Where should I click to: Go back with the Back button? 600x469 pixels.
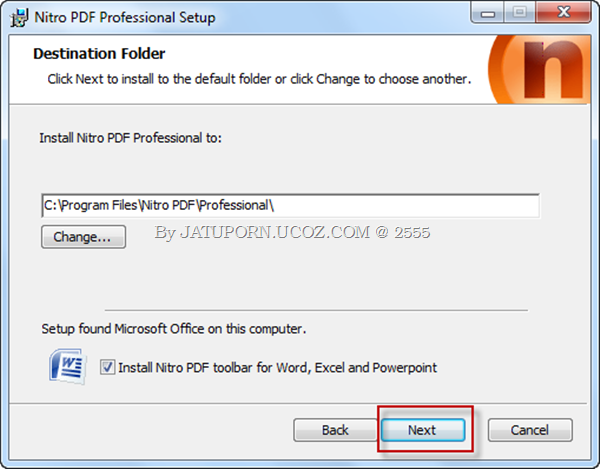335,430
